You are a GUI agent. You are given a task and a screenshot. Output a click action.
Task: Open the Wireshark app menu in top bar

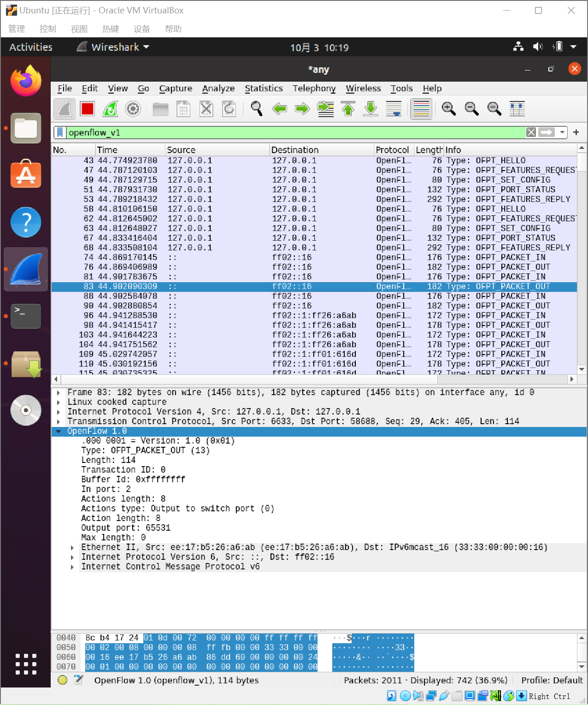(x=113, y=47)
